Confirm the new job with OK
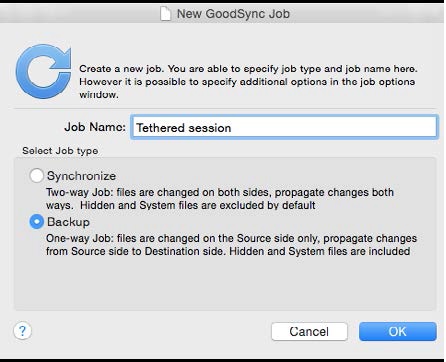 (x=398, y=331)
